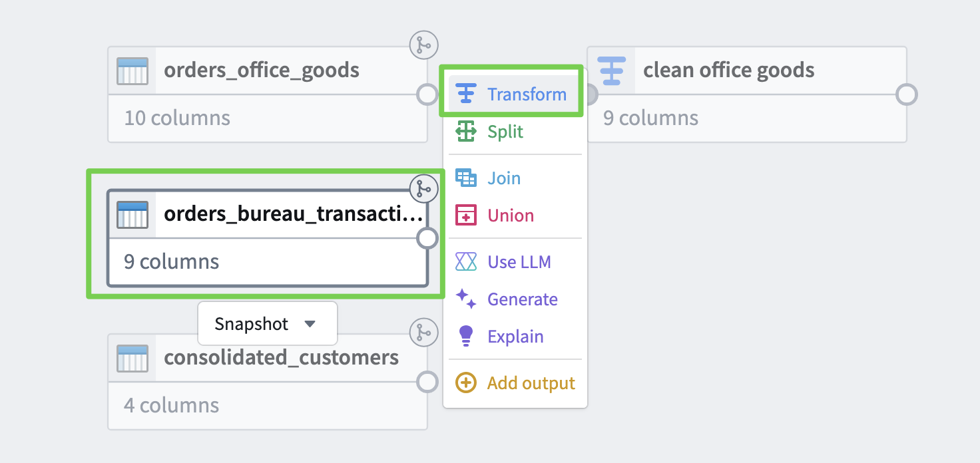
Task: Click the consolidated_customers table icon
Action: point(132,358)
